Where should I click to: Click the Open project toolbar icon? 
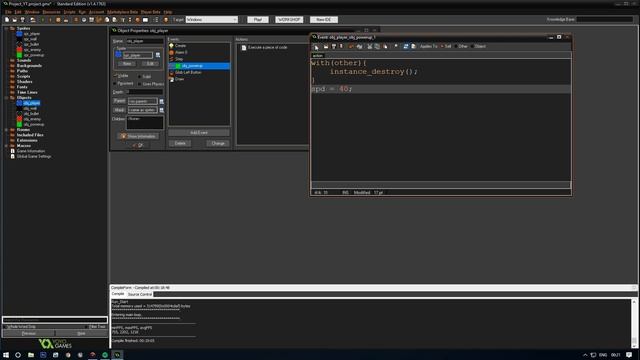click(x=15, y=20)
